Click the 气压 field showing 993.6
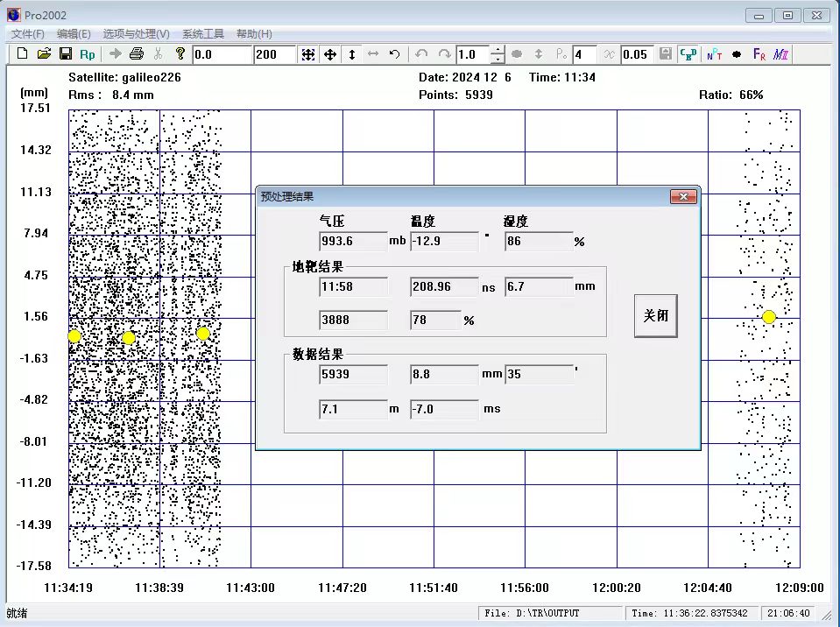Screen dimensions: 840x627 pos(353,242)
